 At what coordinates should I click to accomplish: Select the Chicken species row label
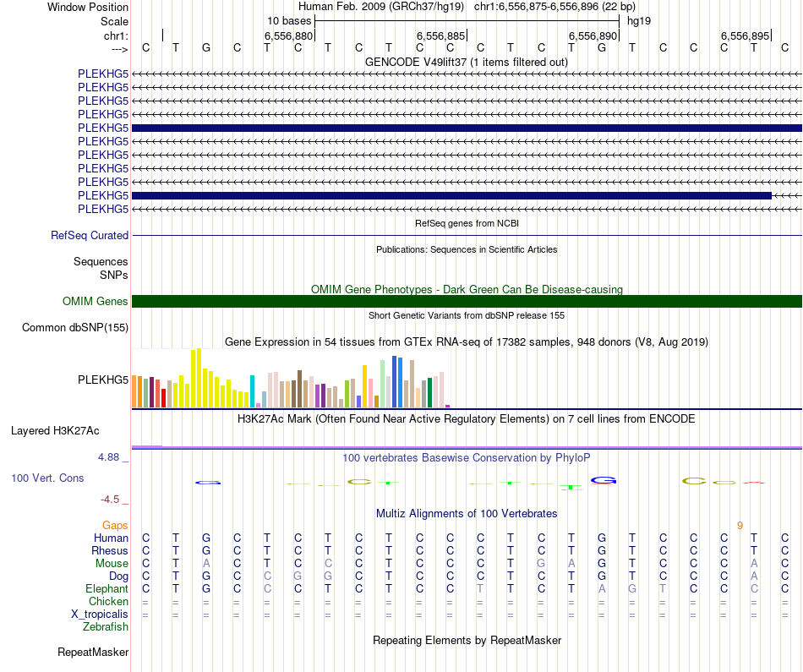click(x=108, y=601)
